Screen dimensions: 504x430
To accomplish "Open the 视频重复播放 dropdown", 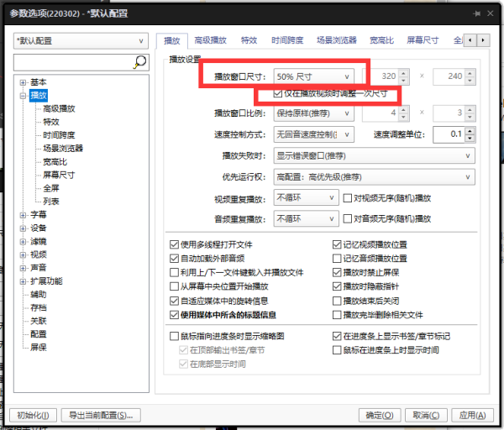I will pos(304,198).
